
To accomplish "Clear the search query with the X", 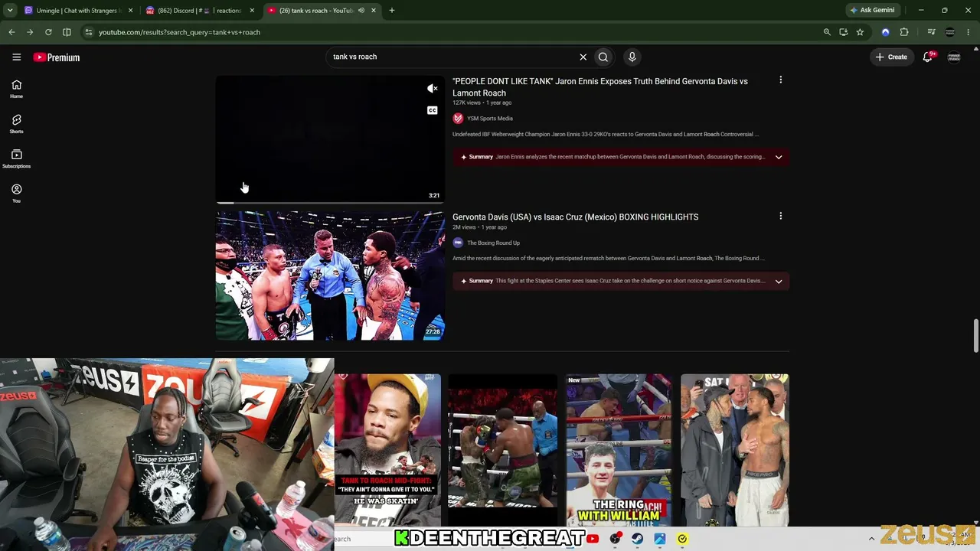I will pyautogui.click(x=583, y=57).
